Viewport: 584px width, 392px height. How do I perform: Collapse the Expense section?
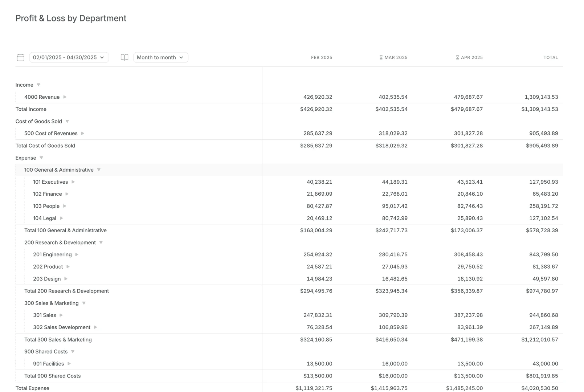41,158
